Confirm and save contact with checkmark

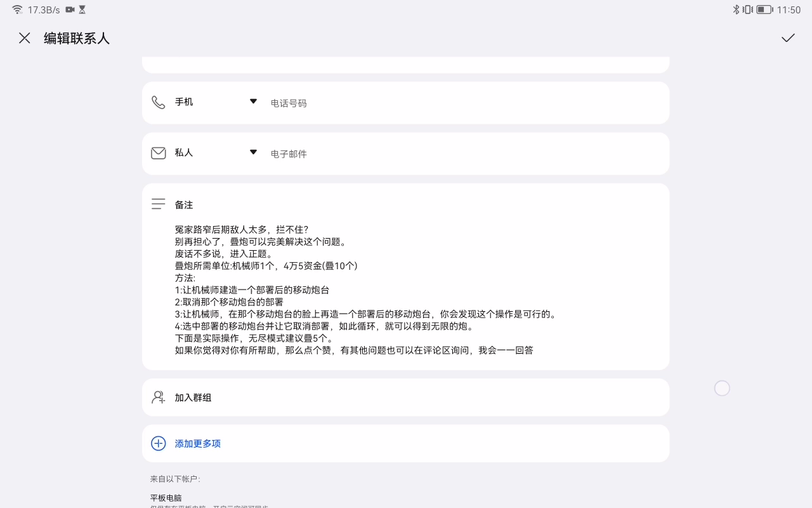(x=788, y=38)
